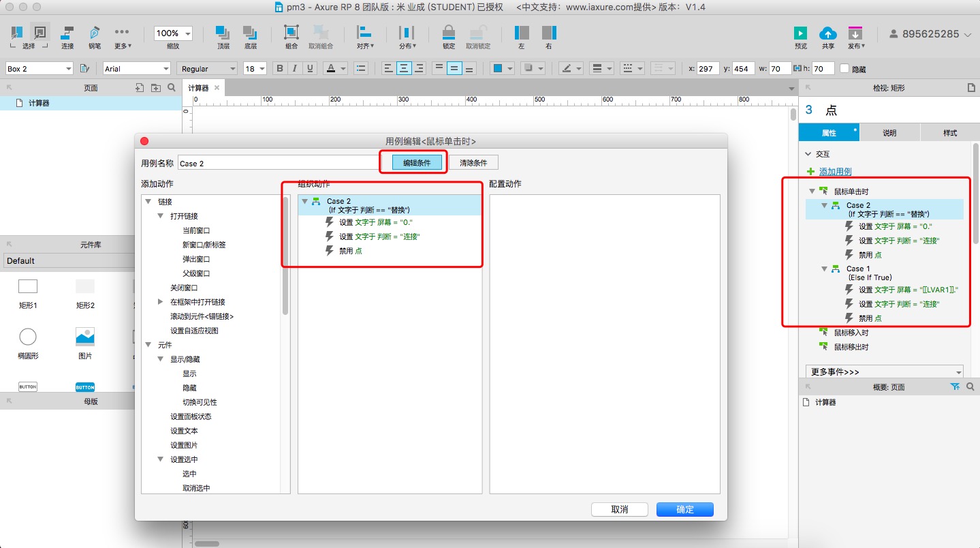Toggle bold formatting

click(280, 68)
